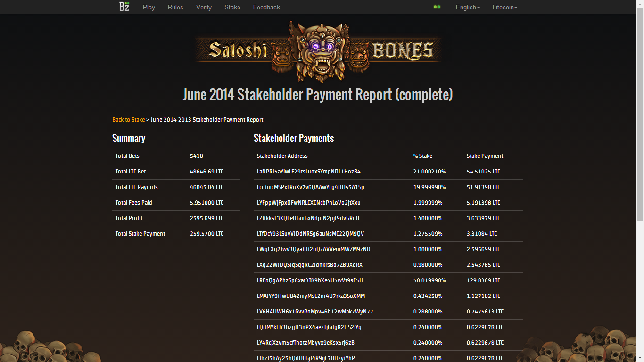Image resolution: width=644 pixels, height=362 pixels.
Task: Follow the Back to Stake link
Action: (128, 120)
